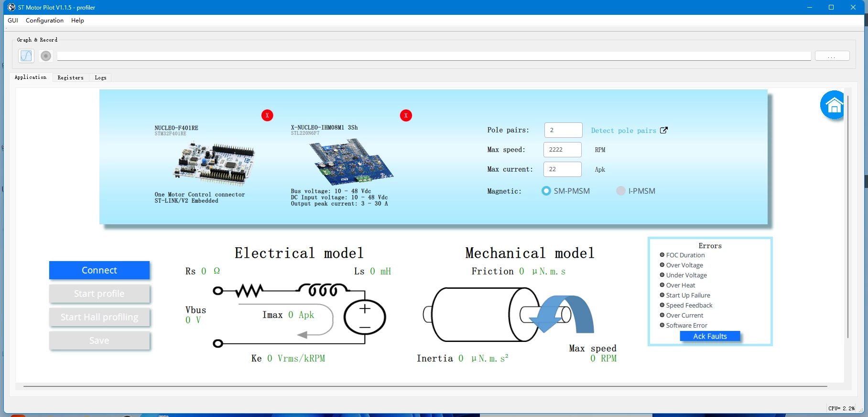Viewport: 868px width, 417px height.
Task: Start recording with the record icon
Action: point(46,56)
